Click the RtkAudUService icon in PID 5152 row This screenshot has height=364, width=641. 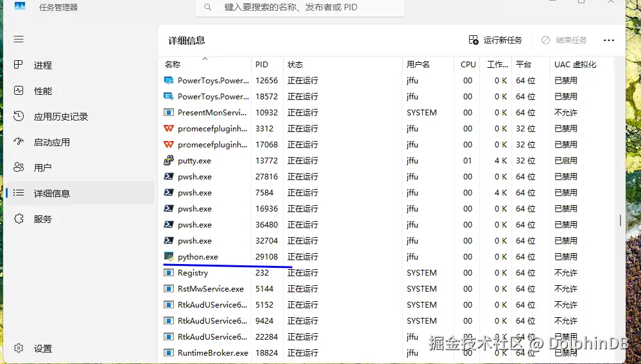[x=168, y=304]
